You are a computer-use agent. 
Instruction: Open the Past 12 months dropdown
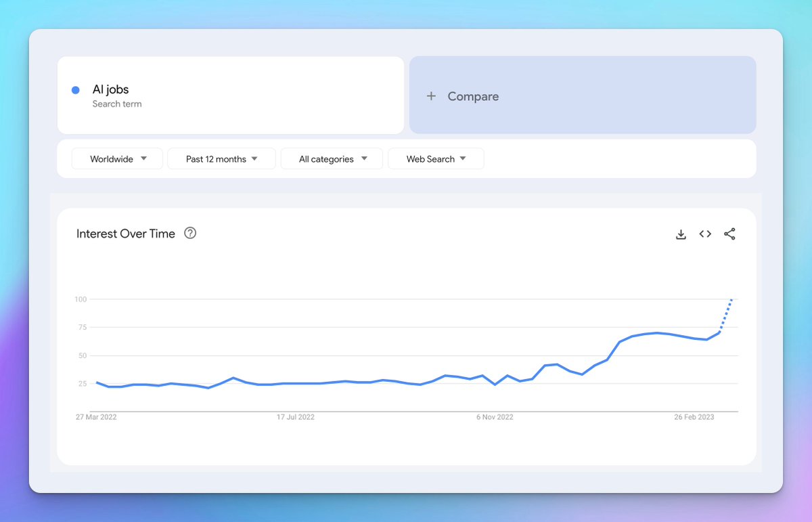coord(221,158)
